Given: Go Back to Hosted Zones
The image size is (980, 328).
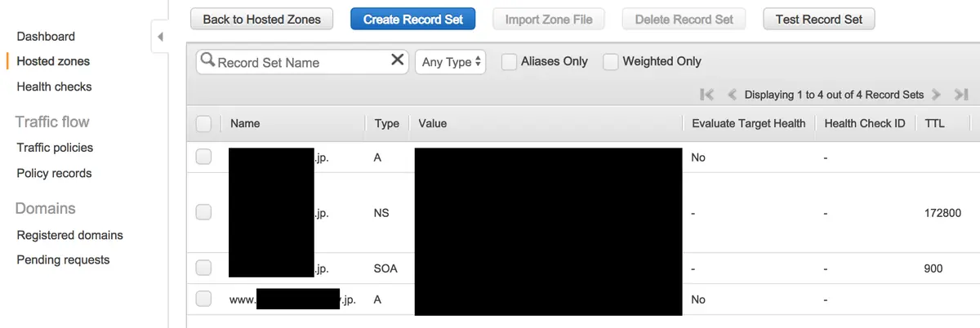Looking at the screenshot, I should point(262,19).
